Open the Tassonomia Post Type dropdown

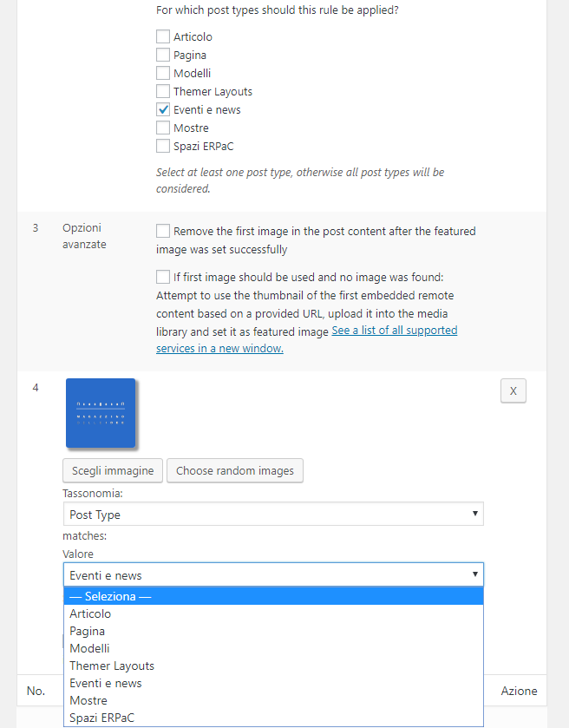273,514
